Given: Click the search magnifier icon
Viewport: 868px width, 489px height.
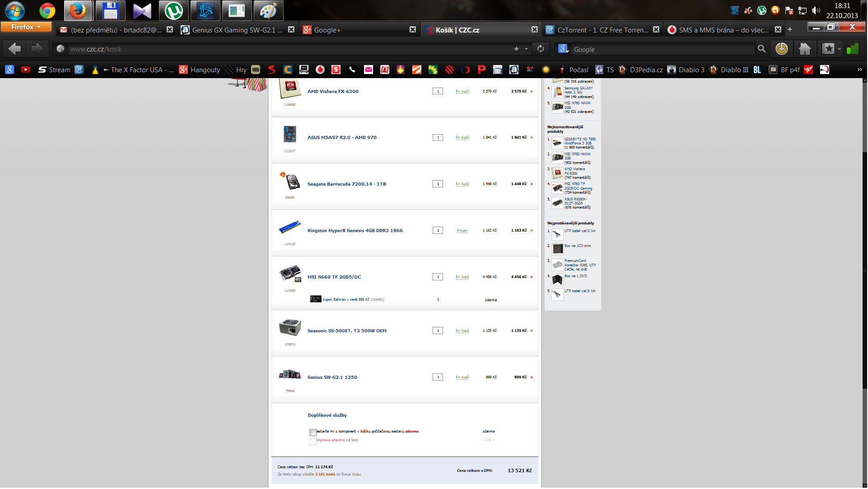Looking at the screenshot, I should click(x=762, y=49).
